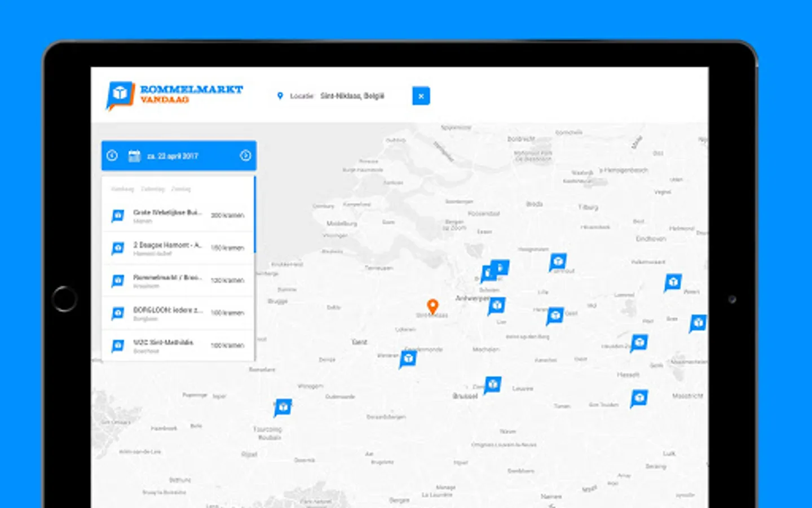Go to the next day with the right arrow

tap(245, 156)
